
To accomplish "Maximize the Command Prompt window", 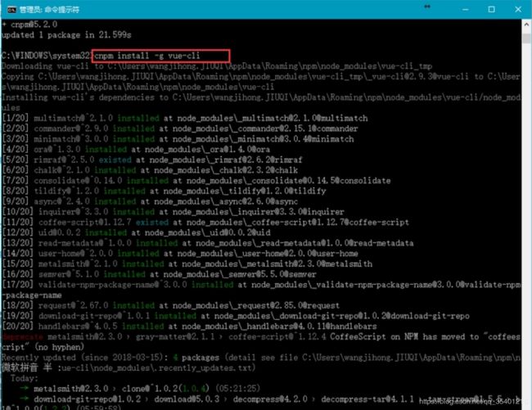I will [491, 10].
